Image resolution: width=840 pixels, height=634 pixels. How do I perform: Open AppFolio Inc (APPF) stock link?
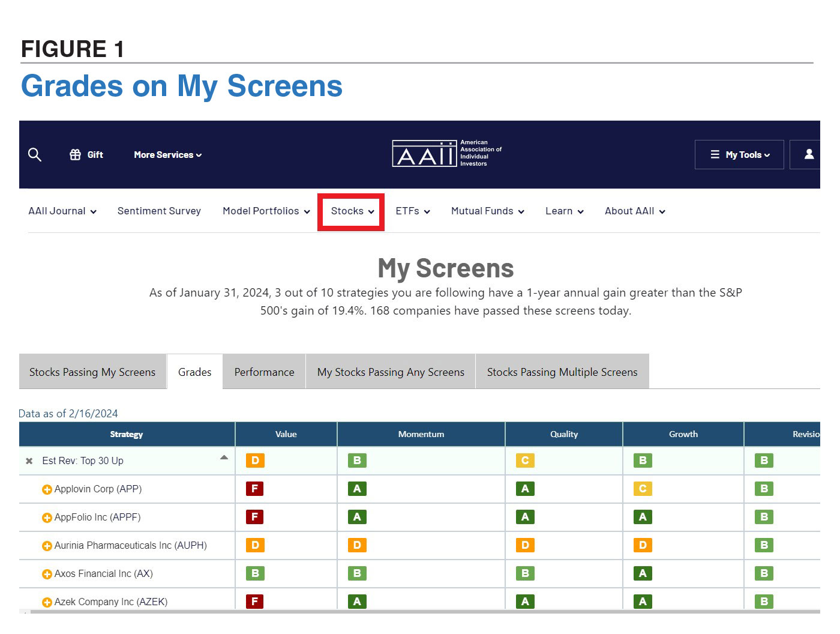coord(97,518)
